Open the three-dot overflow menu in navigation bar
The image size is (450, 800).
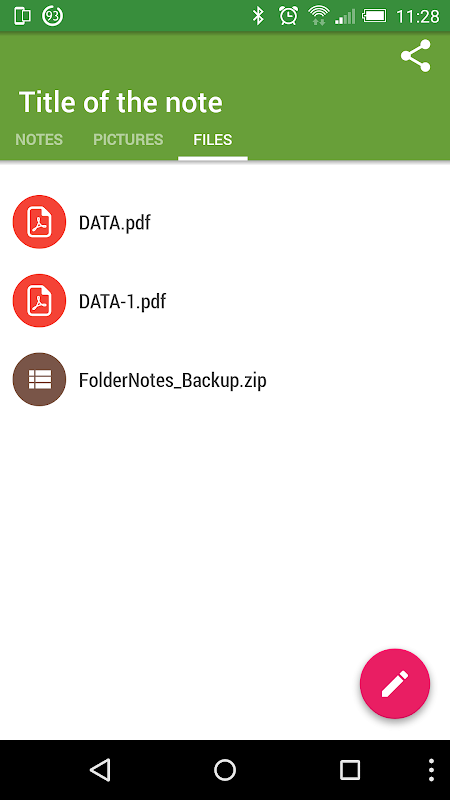click(x=431, y=770)
